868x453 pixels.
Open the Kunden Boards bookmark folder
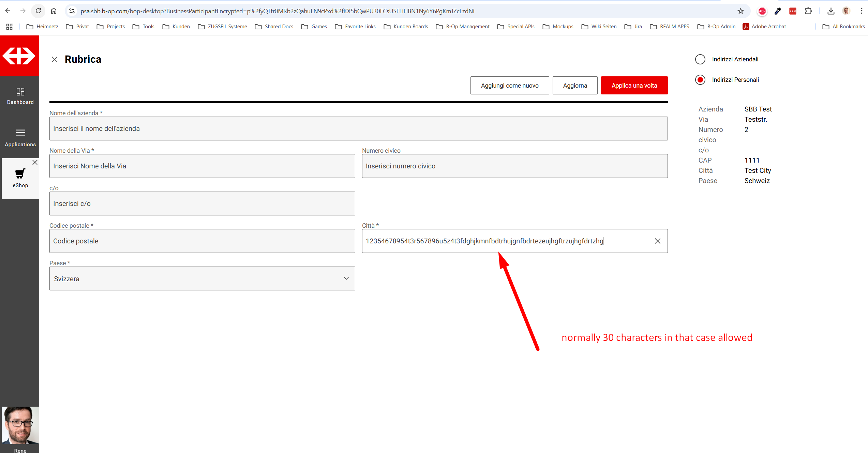click(406, 27)
